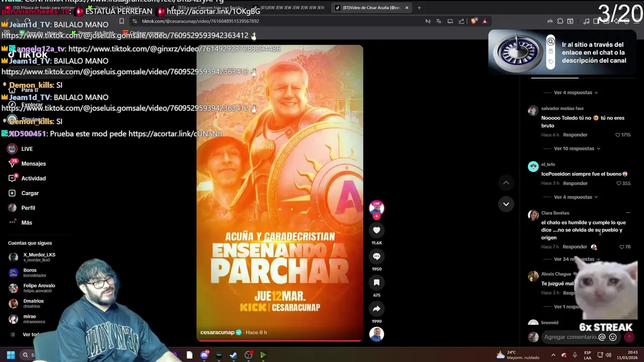Open el_tefe profile avatar

point(533,167)
